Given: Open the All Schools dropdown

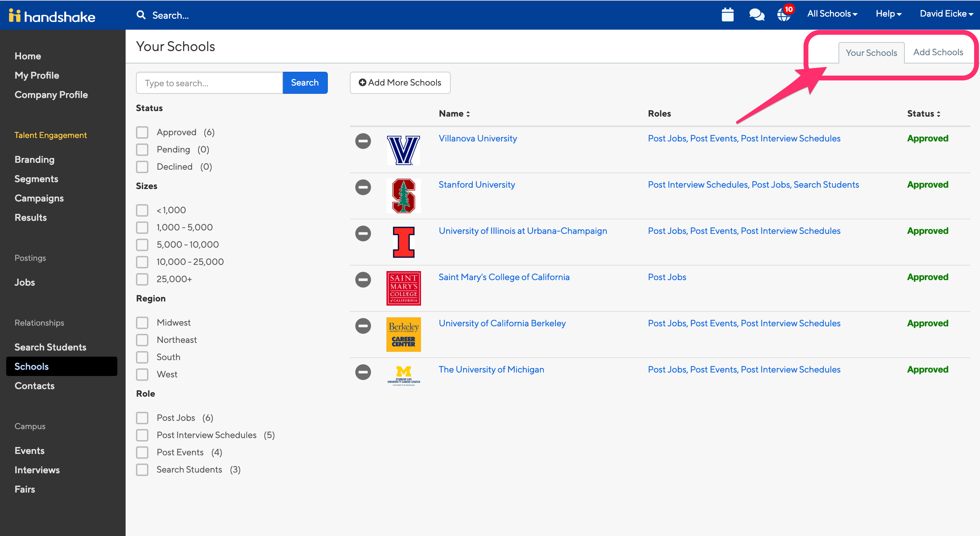Looking at the screenshot, I should [832, 14].
